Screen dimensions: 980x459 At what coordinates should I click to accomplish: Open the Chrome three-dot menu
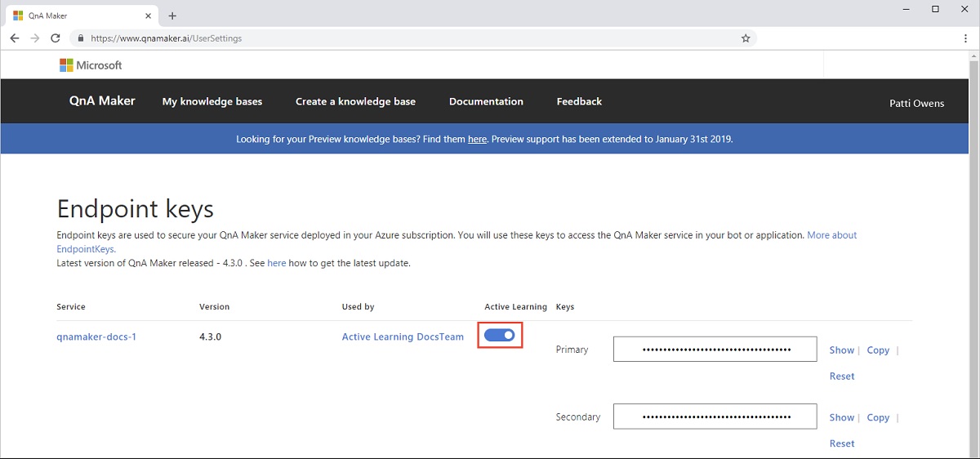(x=965, y=38)
